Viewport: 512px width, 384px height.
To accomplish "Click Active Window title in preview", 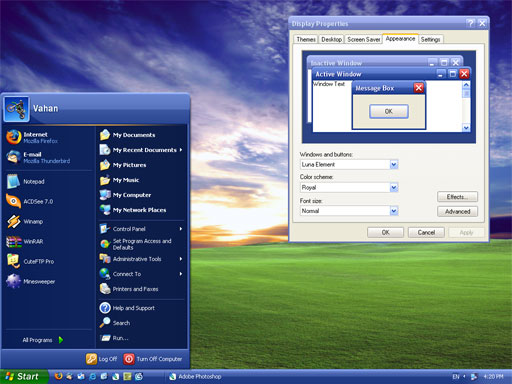I will tap(338, 74).
